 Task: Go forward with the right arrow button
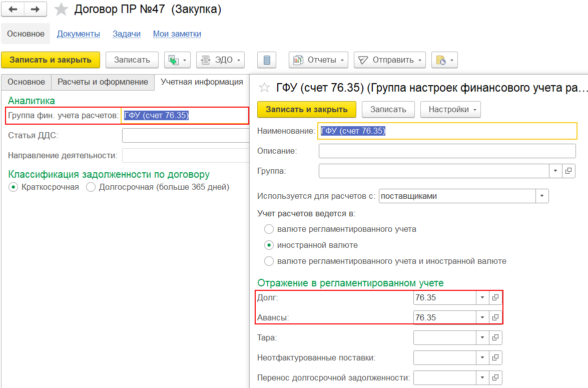pyautogui.click(x=36, y=10)
